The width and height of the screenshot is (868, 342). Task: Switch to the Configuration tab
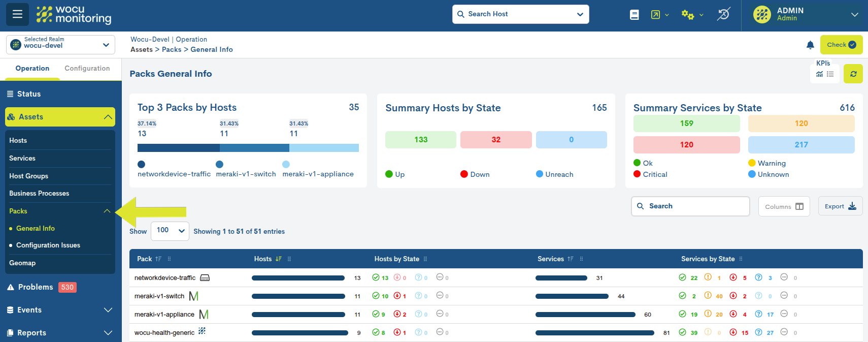click(87, 69)
